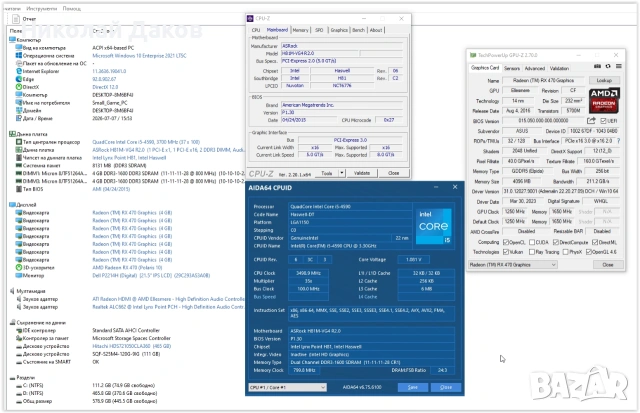Click the Windows logo icon beside Операционна система
This screenshot has width=640, height=413.
point(18,56)
